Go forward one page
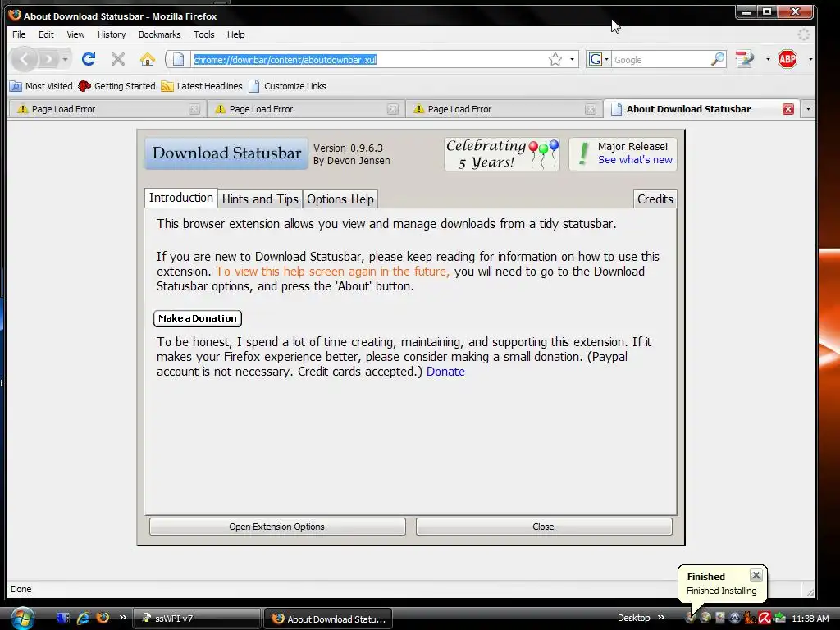This screenshot has width=840, height=630. coord(48,59)
